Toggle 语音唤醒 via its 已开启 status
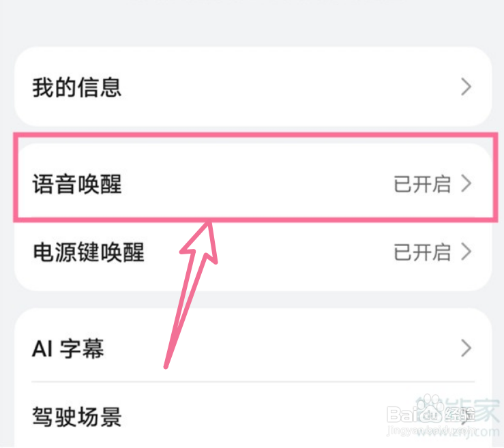The height and width of the screenshot is (448, 504). (x=422, y=184)
